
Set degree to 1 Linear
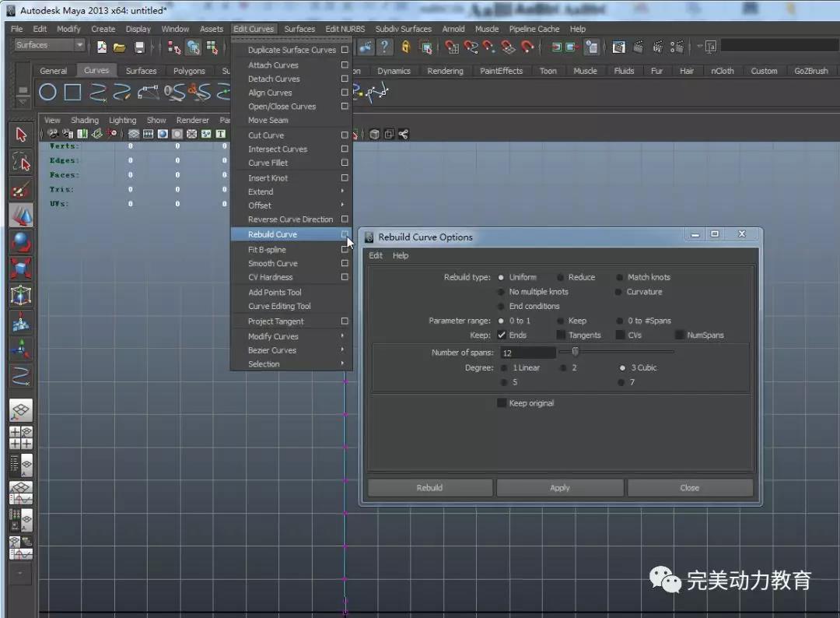(x=504, y=367)
